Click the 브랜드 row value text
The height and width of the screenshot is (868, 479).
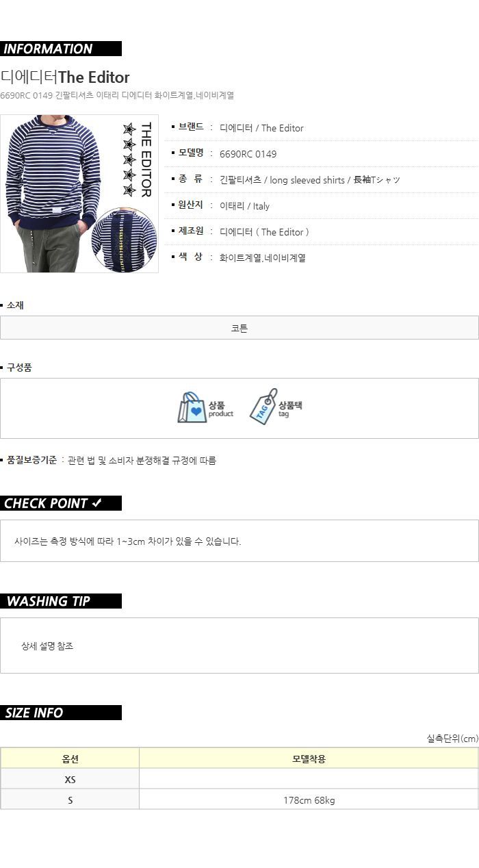pos(261,128)
